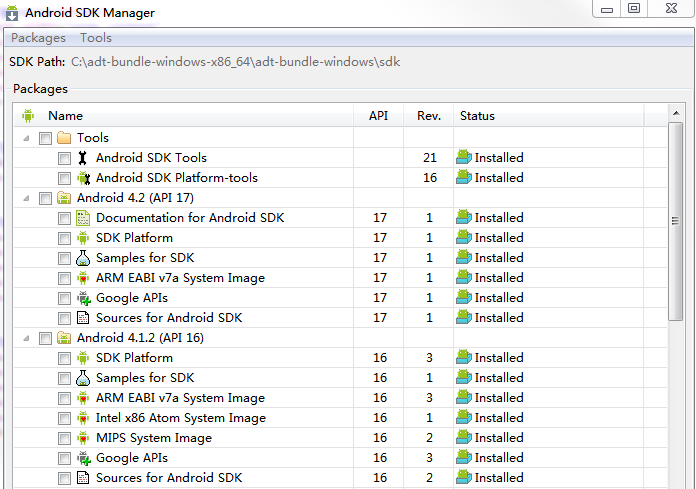Screen dimensions: 696x489
Task: Click the Intel x86 Atom System Image icon
Action: (x=83, y=418)
